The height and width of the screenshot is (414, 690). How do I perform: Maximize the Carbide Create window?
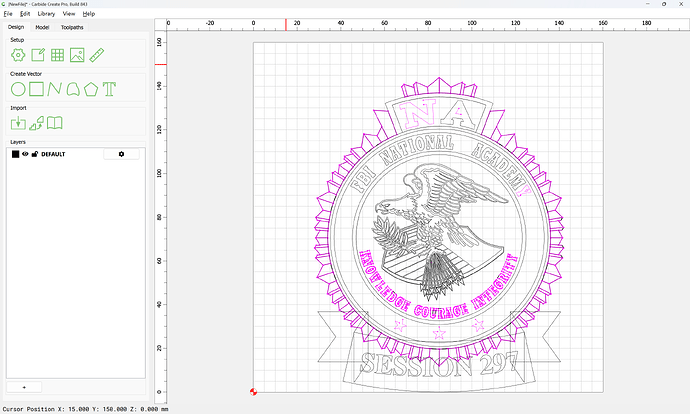664,4
